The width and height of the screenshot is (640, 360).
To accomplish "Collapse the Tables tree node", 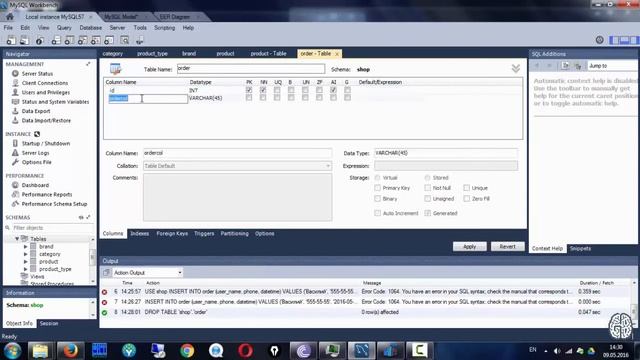I will point(17,239).
